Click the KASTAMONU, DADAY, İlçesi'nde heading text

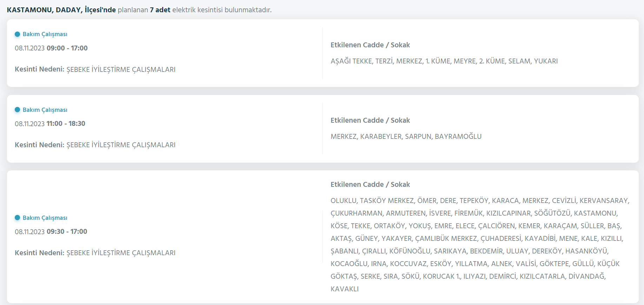61,10
